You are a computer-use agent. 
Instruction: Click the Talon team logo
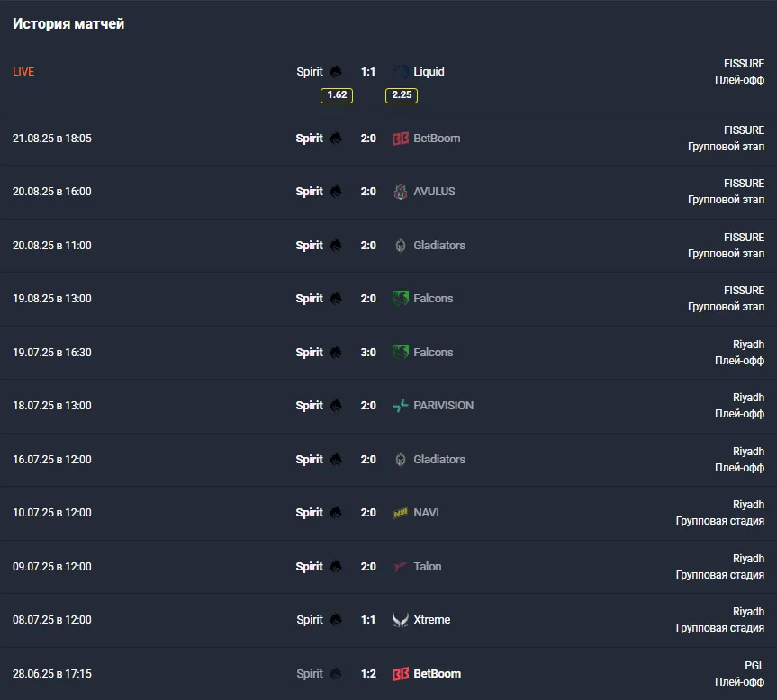(401, 567)
